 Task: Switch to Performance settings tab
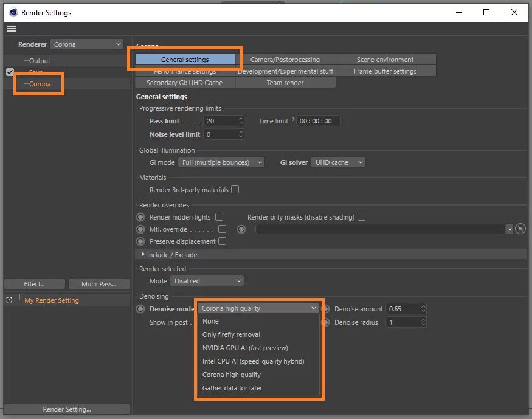pyautogui.click(x=185, y=71)
